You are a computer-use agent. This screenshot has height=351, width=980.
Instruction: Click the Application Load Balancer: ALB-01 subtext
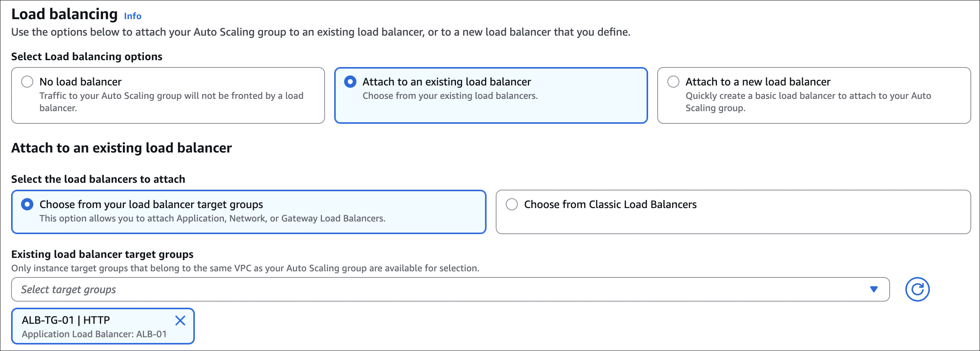pyautogui.click(x=94, y=334)
